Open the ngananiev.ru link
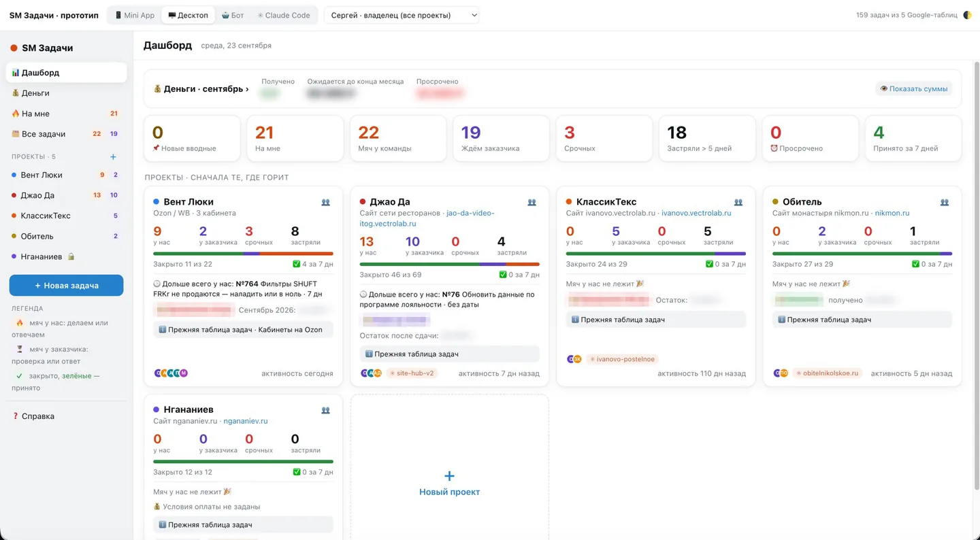Viewport: 980px width, 540px height. pos(246,421)
